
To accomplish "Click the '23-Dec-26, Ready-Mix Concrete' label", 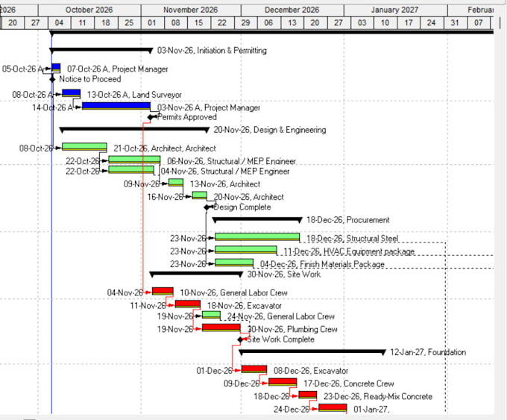I will [x=378, y=397].
